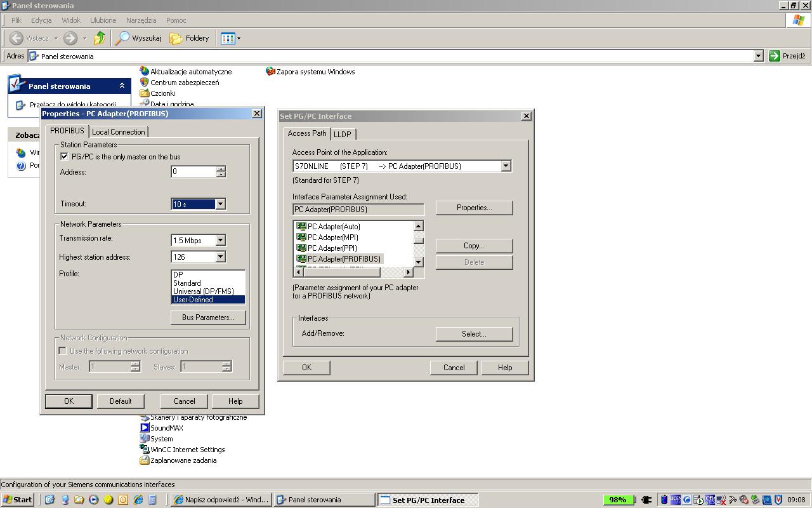This screenshot has width=812, height=508.
Task: Open the Widok menu
Action: click(x=70, y=20)
